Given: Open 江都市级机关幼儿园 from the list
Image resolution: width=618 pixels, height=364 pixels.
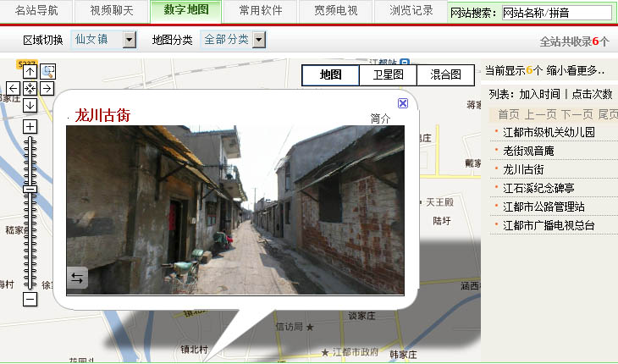Looking at the screenshot, I should [x=549, y=132].
